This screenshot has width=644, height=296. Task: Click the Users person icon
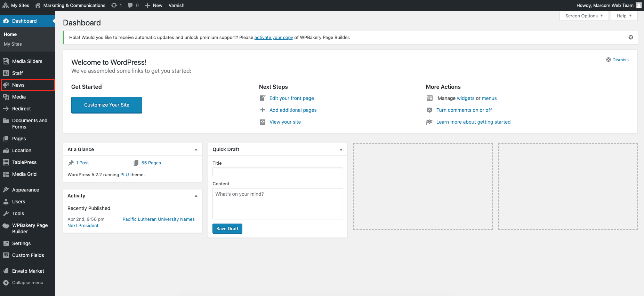[x=6, y=202]
